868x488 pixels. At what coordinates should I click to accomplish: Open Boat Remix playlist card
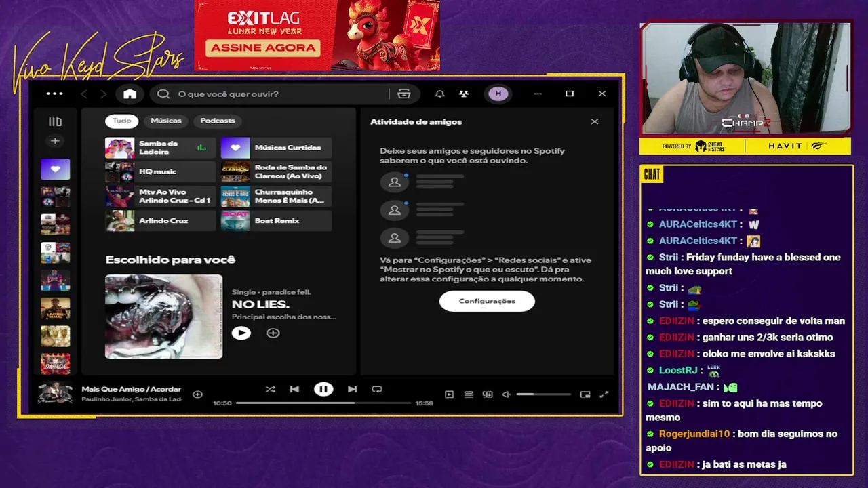click(276, 220)
